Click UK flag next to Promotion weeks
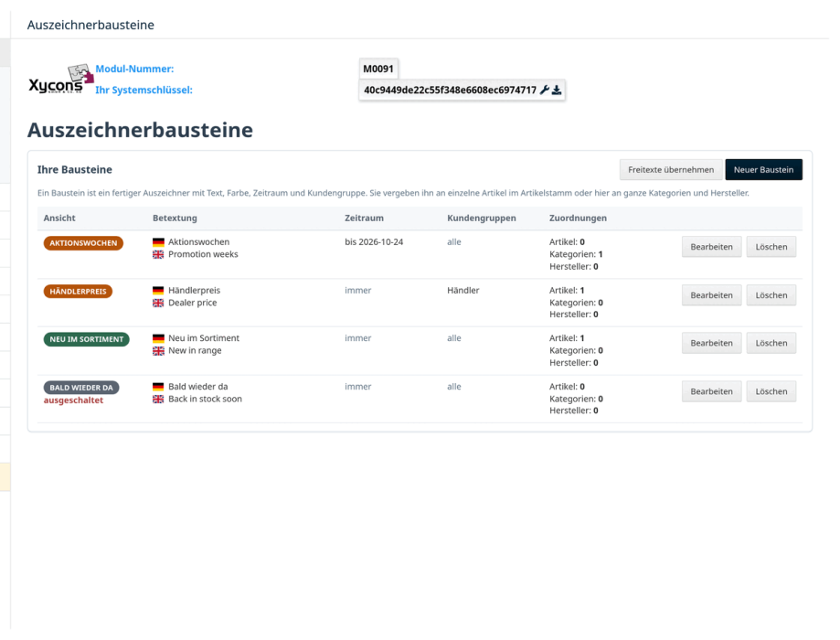 (158, 254)
